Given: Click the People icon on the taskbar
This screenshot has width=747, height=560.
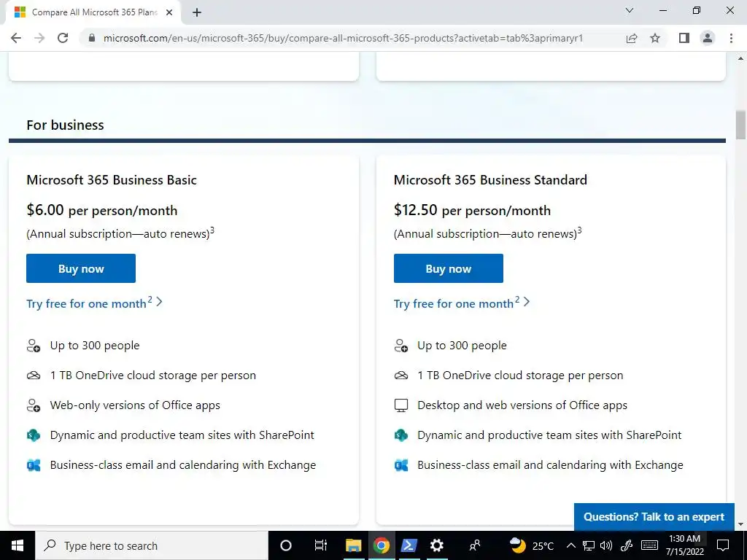Looking at the screenshot, I should [474, 545].
